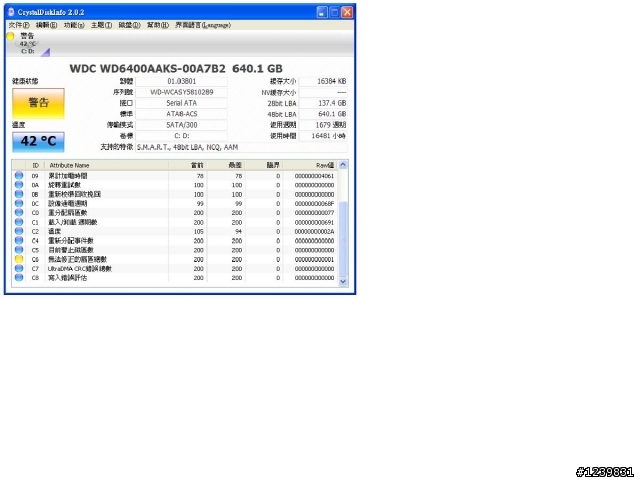Click the 48bit LBA value field
640x480 pixels.
[x=323, y=114]
